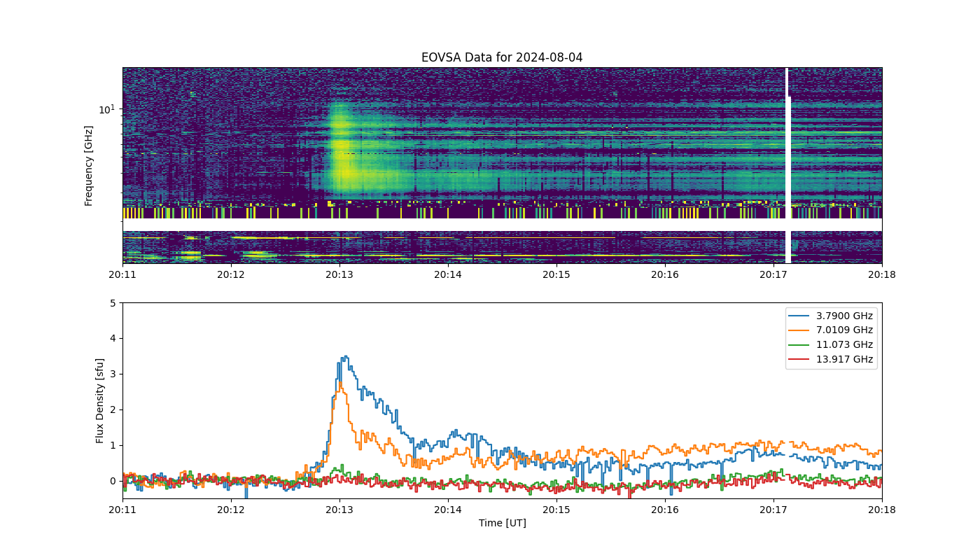Click the white vertical data gap in spectrogram
This screenshot has height=560, width=980.
point(787,166)
